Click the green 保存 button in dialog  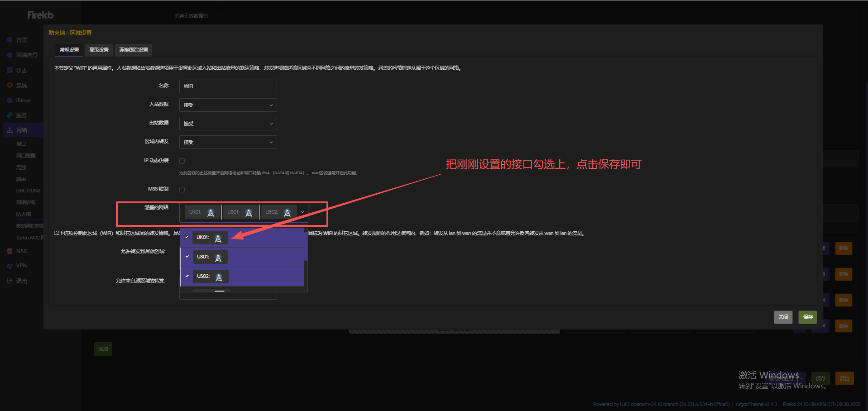pos(807,317)
